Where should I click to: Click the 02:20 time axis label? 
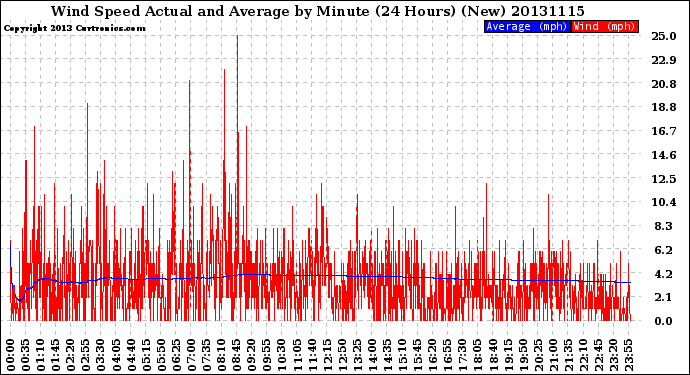point(71,355)
